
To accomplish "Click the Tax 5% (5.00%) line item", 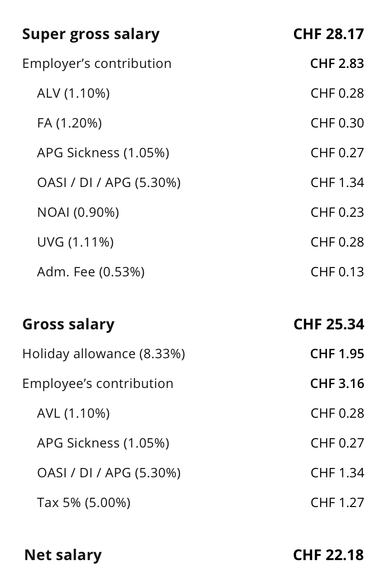I will coord(84,502).
